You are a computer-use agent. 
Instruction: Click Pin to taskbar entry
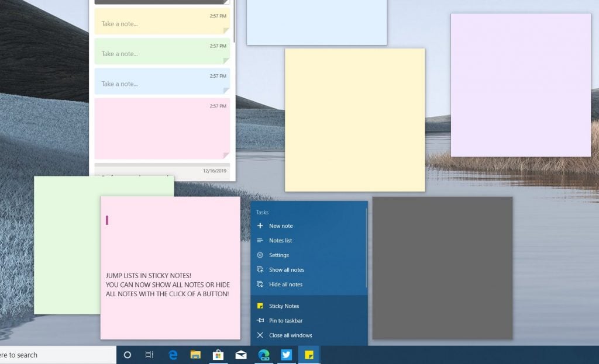(285, 321)
